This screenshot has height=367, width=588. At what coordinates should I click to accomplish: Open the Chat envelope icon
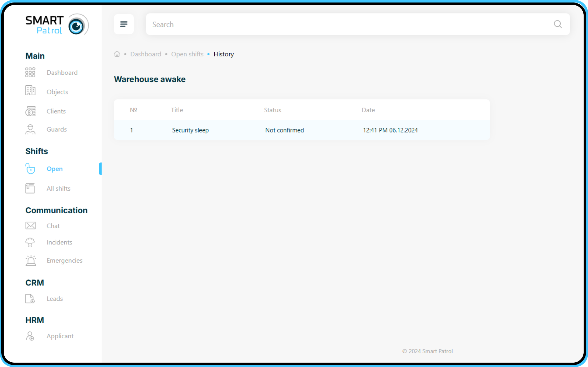30,226
